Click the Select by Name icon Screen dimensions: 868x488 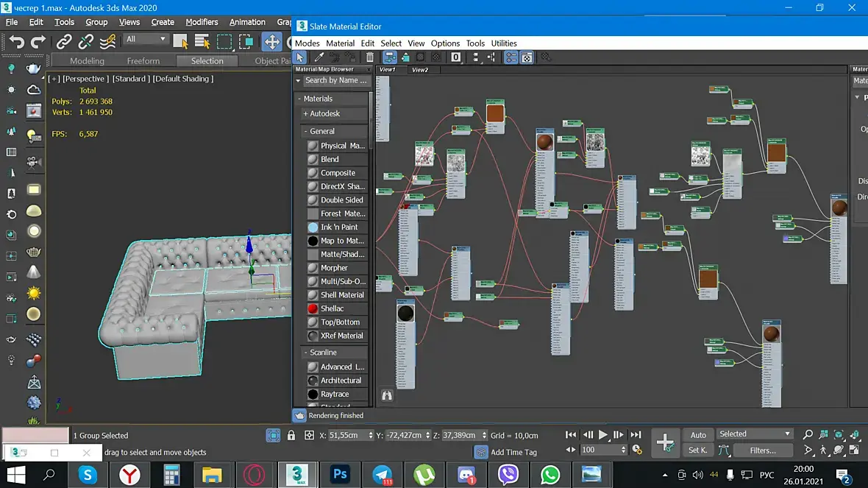202,41
